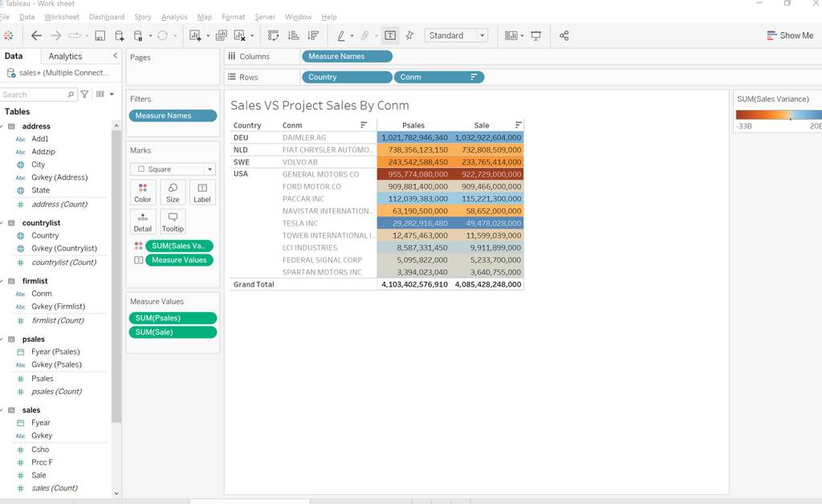Click the Redo forward arrow
Viewport: 822px width, 504px height.
[x=55, y=35]
